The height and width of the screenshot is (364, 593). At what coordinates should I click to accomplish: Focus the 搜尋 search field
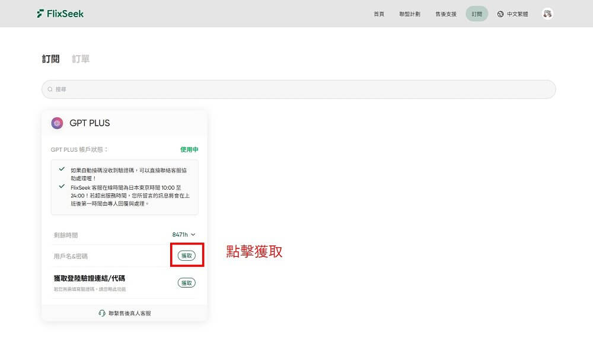coord(299,89)
